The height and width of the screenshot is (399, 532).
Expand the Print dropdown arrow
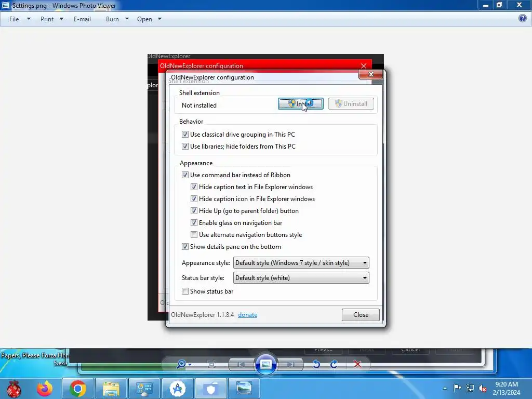coord(61,19)
